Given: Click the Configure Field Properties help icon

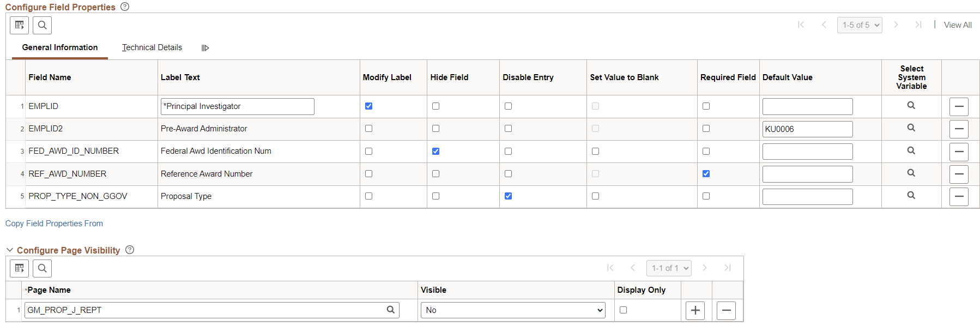Looking at the screenshot, I should (125, 7).
